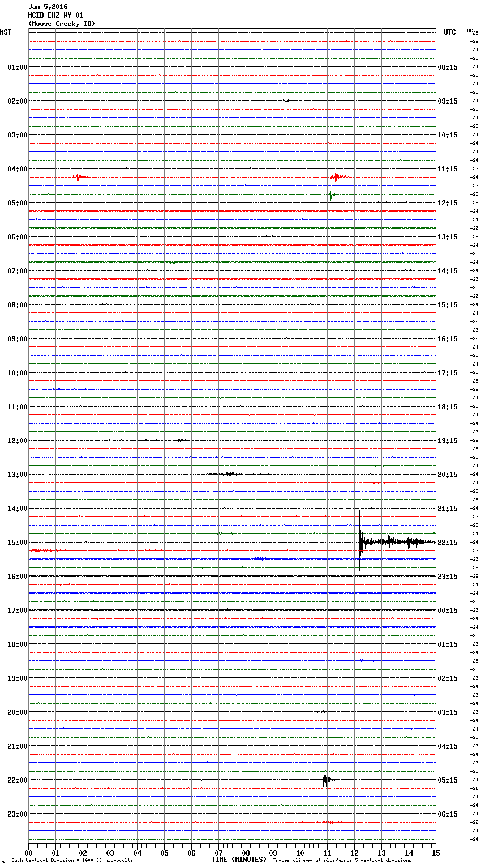Click minute tick label 05 on bottom axis
The height and width of the screenshot is (868, 481).
point(164,853)
